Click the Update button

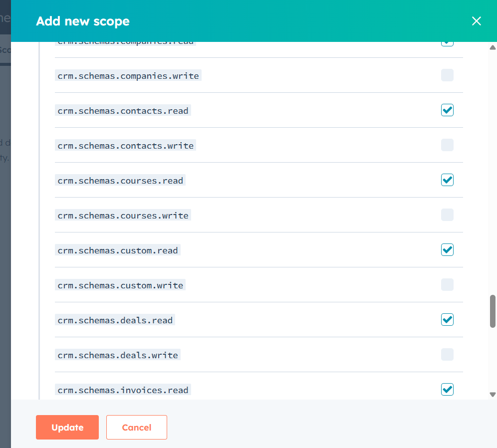(67, 427)
